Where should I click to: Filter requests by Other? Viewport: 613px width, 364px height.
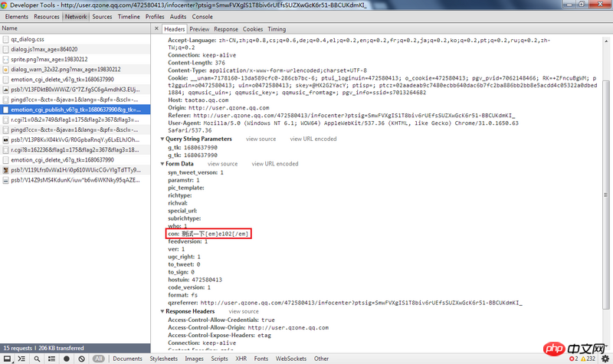(321, 359)
